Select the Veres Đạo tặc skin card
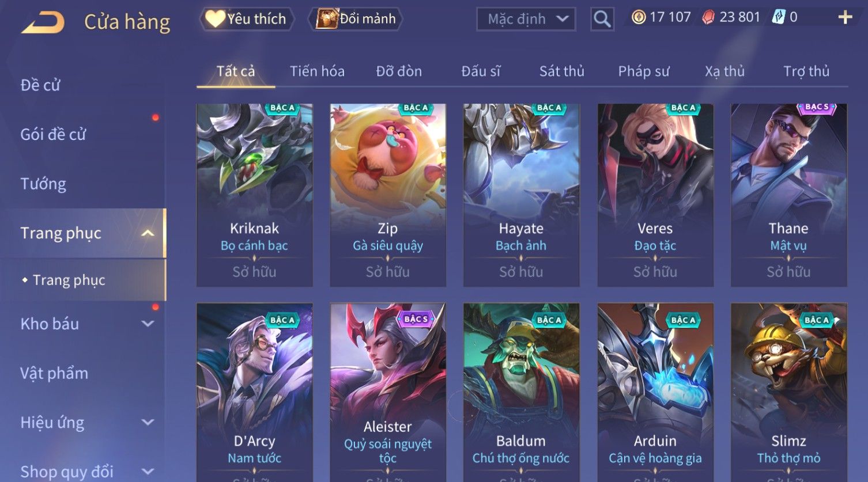 [655, 195]
